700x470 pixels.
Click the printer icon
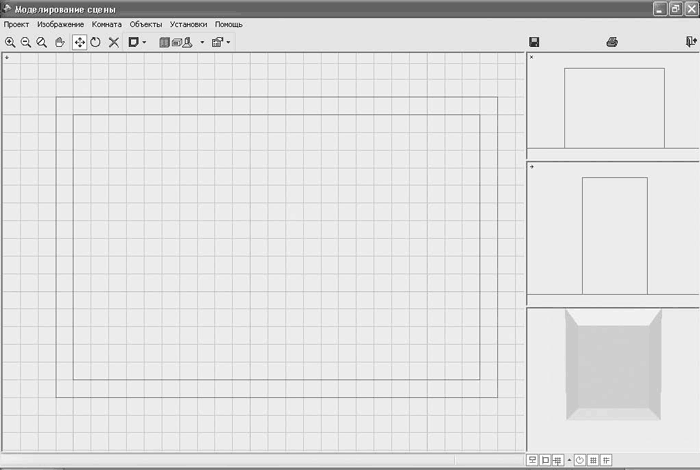click(612, 42)
